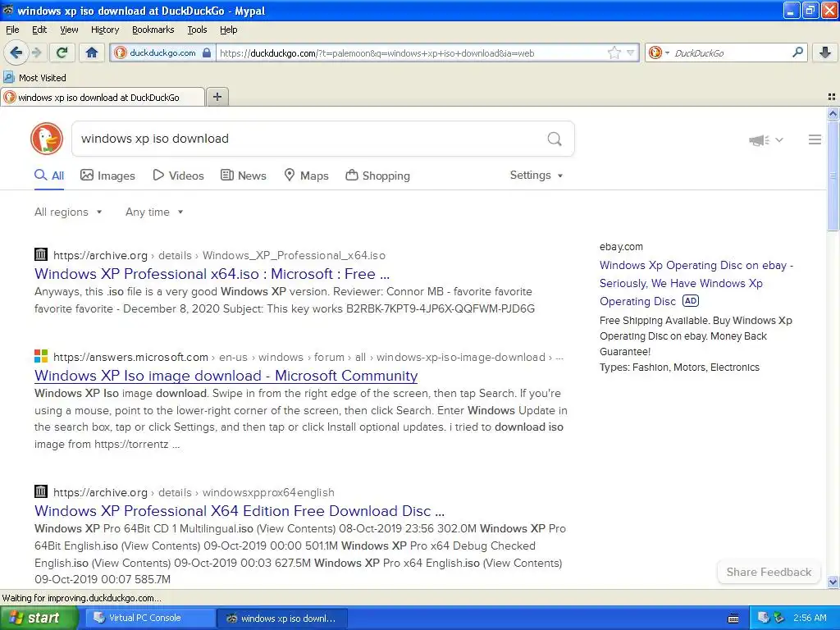Click the vertical scrollbar thumb

pos(833,176)
